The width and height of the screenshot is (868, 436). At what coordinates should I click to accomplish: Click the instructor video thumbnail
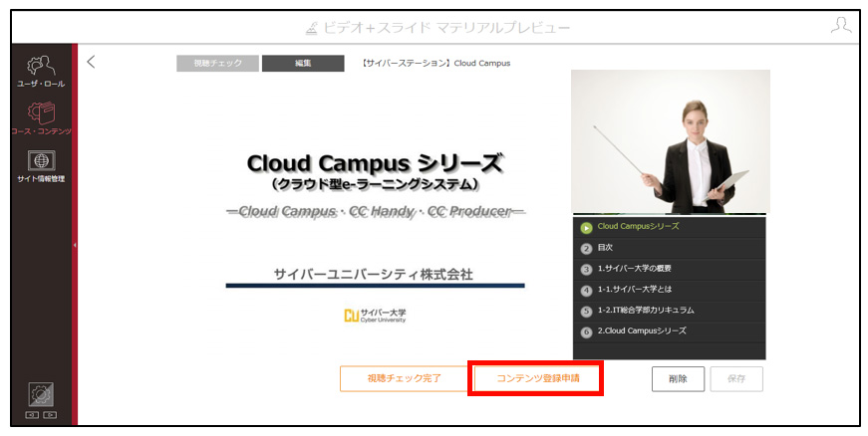(671, 141)
